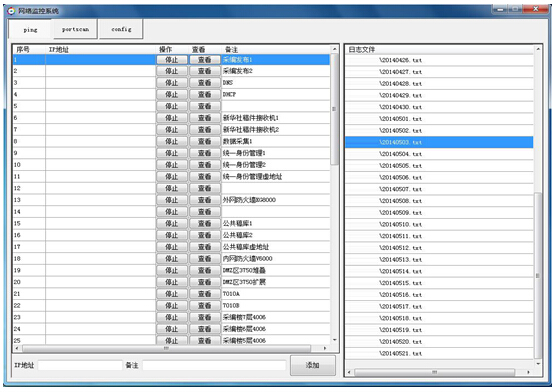Stop the 统一身份管理2 row
The width and height of the screenshot is (552, 392).
click(171, 165)
